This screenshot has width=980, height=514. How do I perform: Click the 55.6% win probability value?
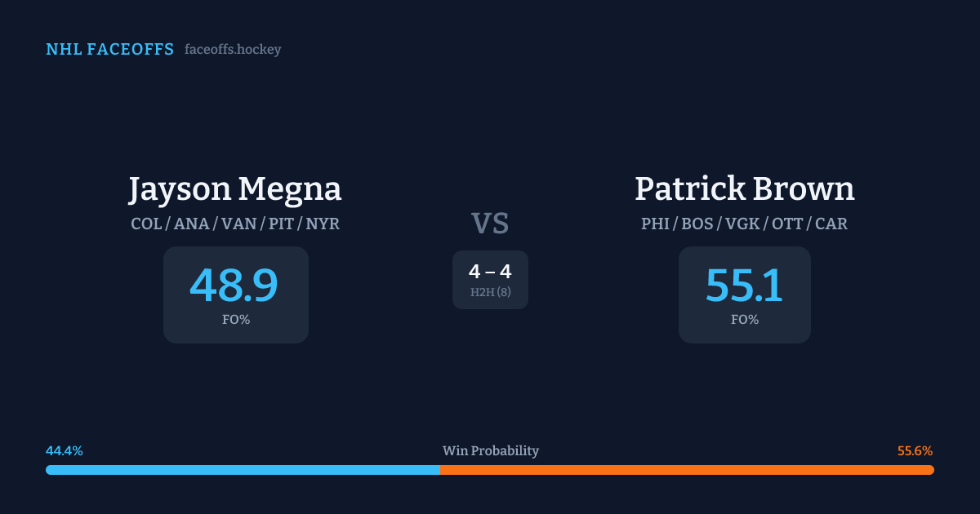pos(915,451)
